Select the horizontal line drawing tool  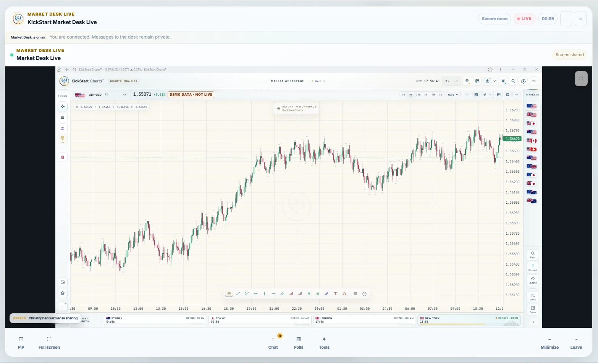[273, 294]
